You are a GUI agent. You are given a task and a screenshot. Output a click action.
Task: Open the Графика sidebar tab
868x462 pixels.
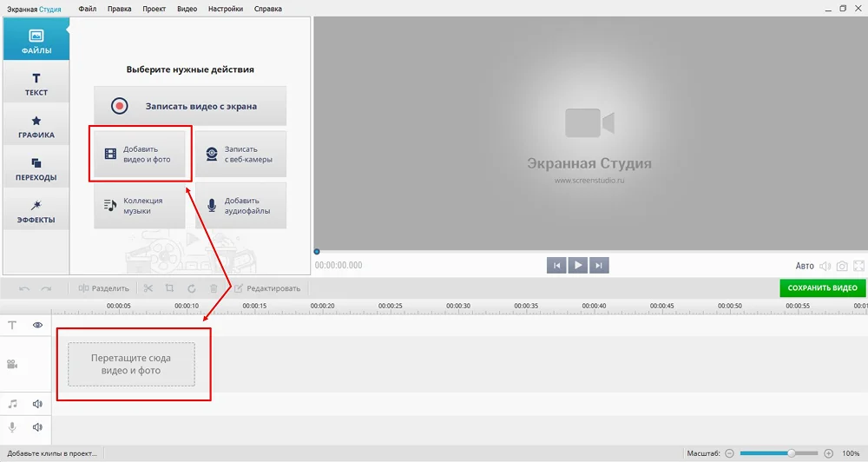[x=36, y=124]
